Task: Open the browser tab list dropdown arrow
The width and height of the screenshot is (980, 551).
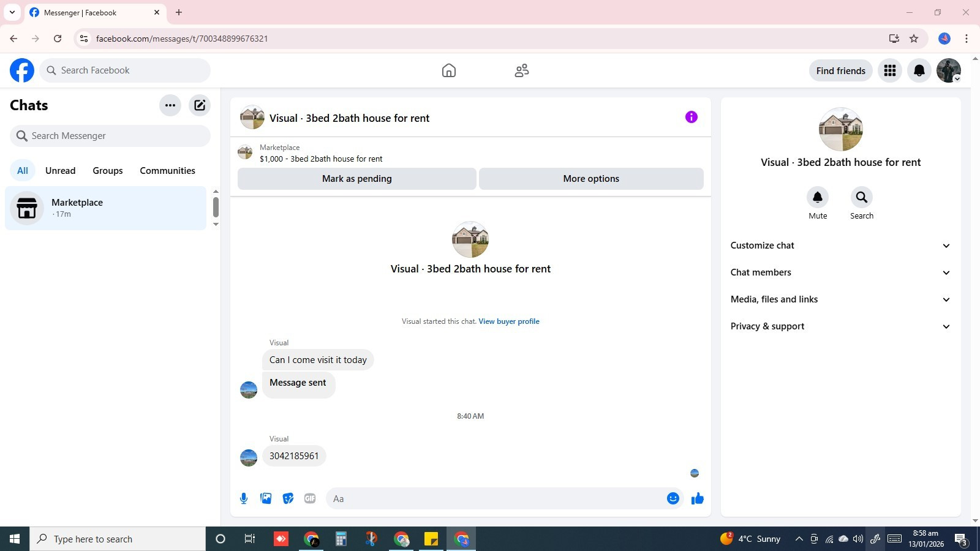Action: tap(12, 12)
